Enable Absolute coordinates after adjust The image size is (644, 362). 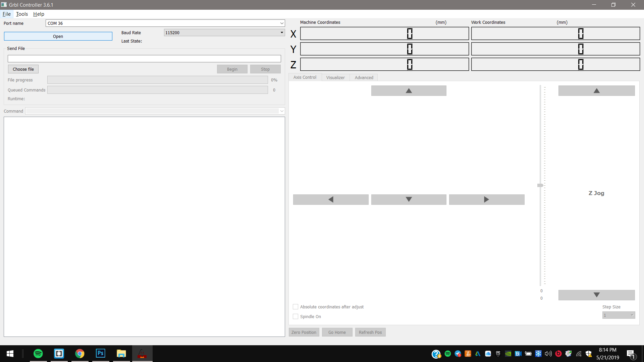pos(296,307)
